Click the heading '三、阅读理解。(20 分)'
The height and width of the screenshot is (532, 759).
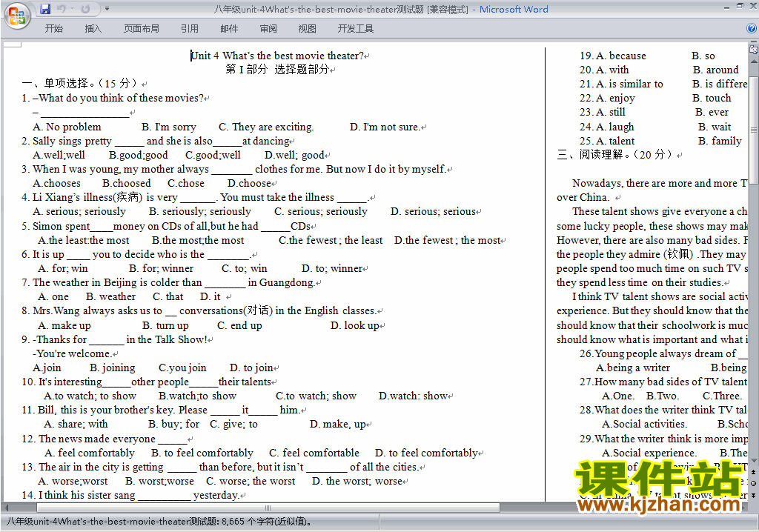(x=614, y=155)
